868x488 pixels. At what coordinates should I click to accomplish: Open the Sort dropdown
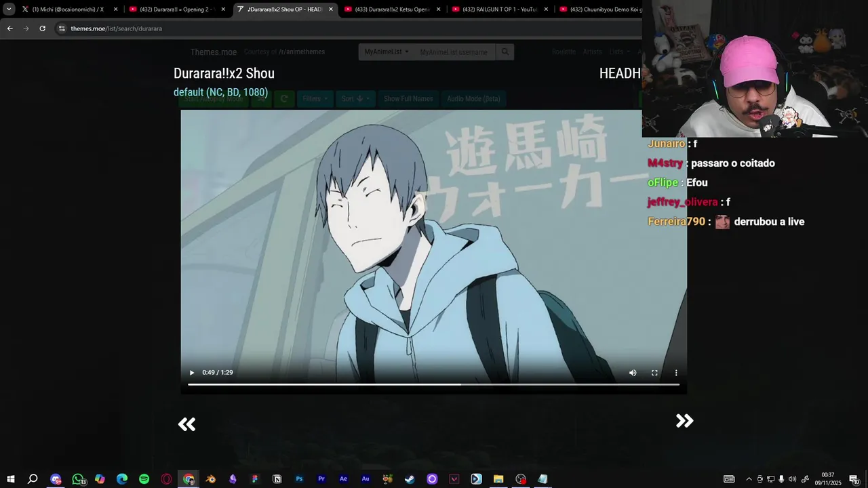coord(356,99)
